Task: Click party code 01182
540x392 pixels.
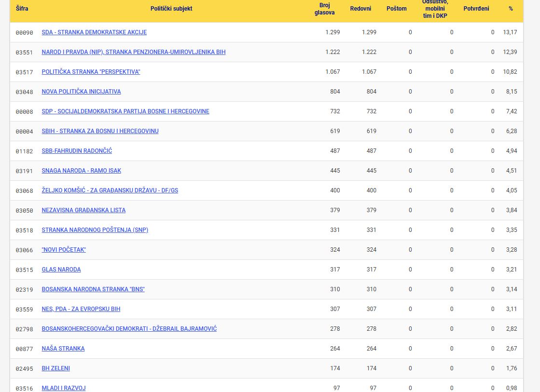Action: pos(25,151)
